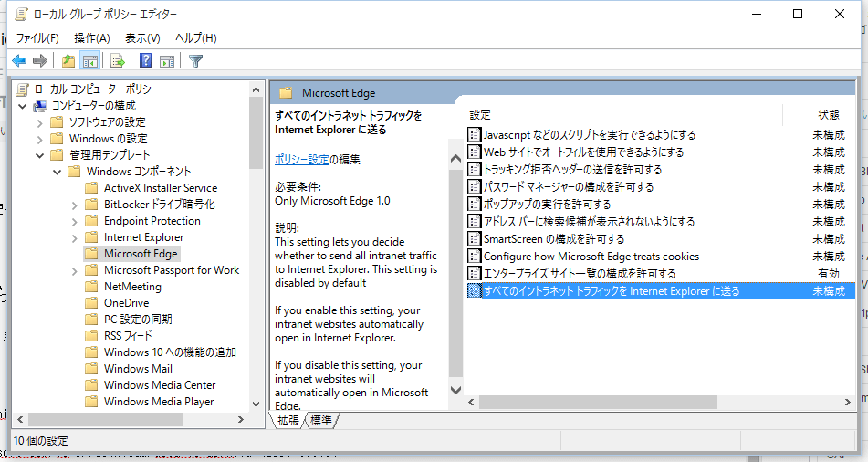
Task: Click policy icon for ポップアップの実行を許可する
Action: click(474, 204)
